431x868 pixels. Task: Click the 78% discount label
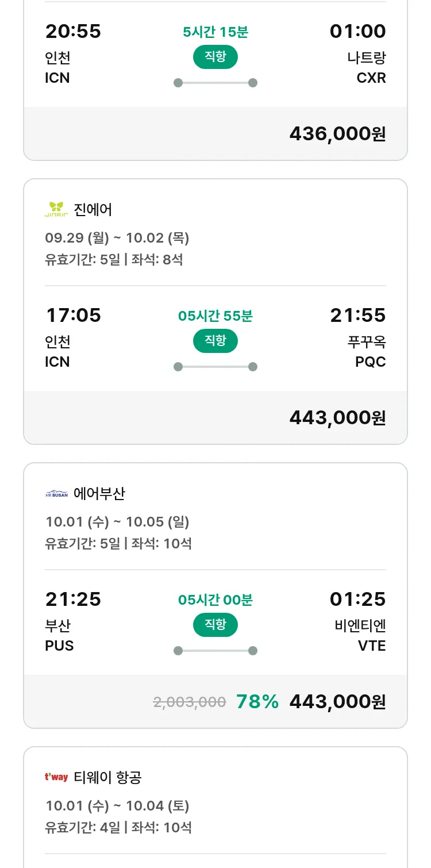coord(257,702)
